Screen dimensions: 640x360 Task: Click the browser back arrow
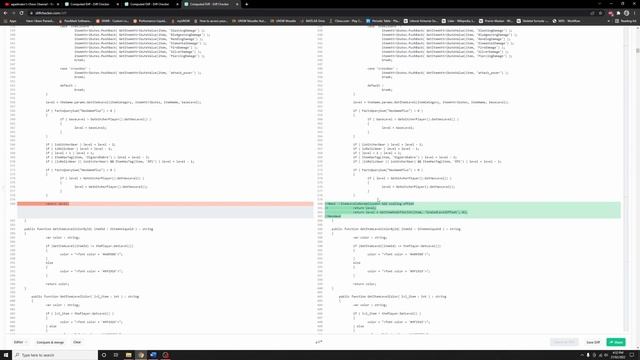[x=6, y=13]
